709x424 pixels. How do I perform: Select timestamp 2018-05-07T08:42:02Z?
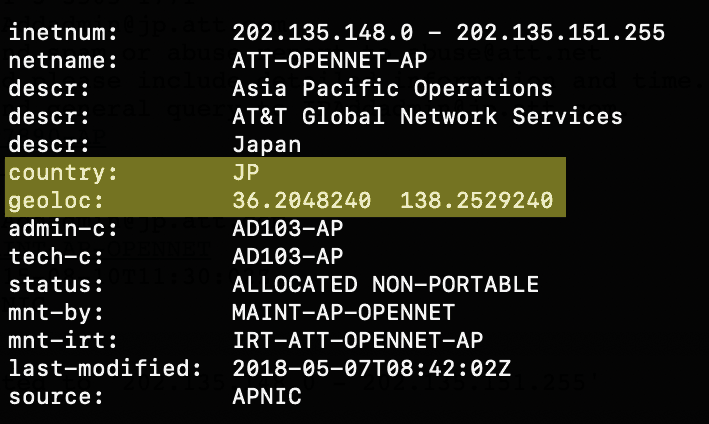pos(372,369)
